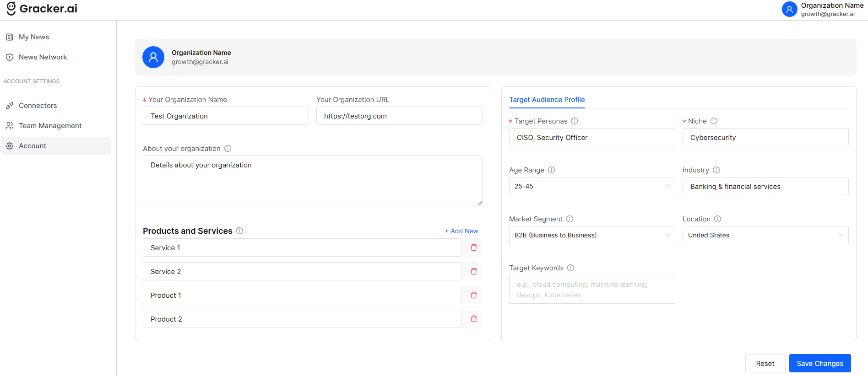This screenshot has width=868, height=376.
Task: Delete the Product 2 entry
Action: (474, 319)
